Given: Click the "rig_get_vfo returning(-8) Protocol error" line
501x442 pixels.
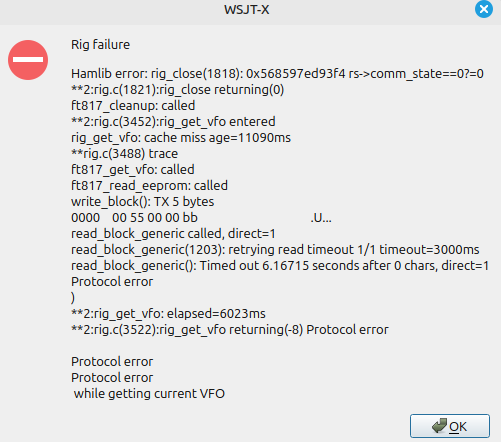Looking at the screenshot, I should tap(230, 330).
